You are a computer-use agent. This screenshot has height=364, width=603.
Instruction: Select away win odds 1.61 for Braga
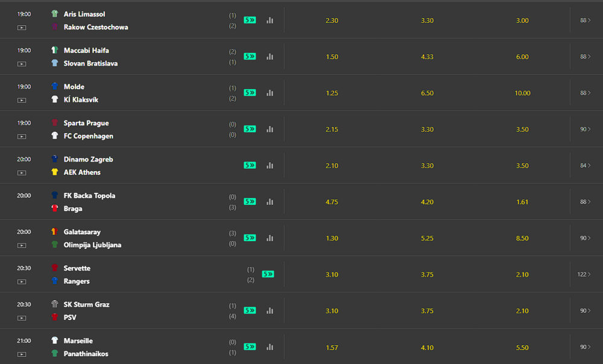point(522,202)
